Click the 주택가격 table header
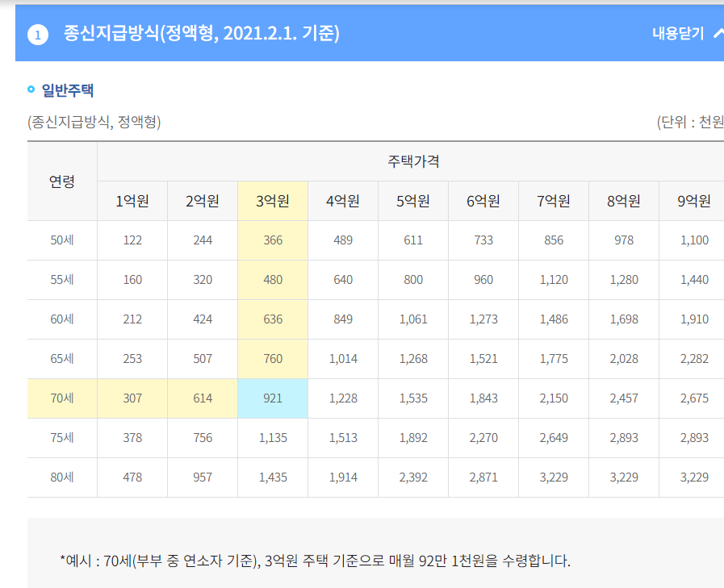The image size is (724, 588). [x=413, y=161]
